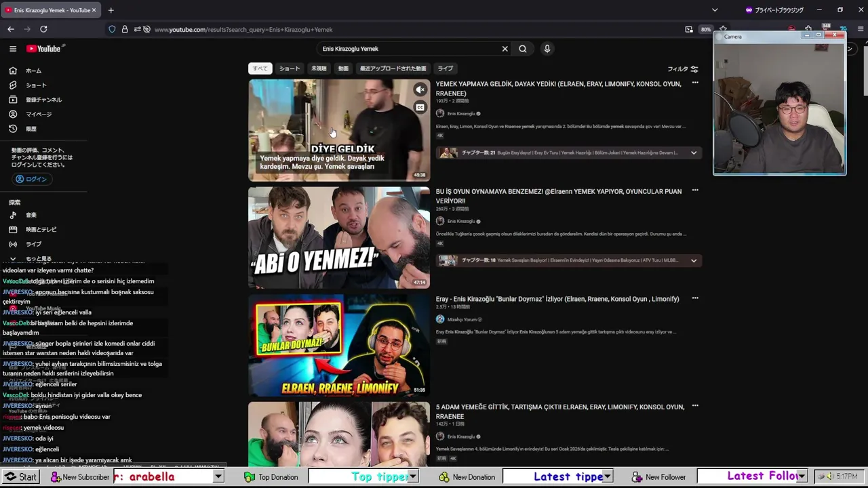The height and width of the screenshot is (488, 868).
Task: Click the New Subscriber taskbar button
Action: pos(80,477)
